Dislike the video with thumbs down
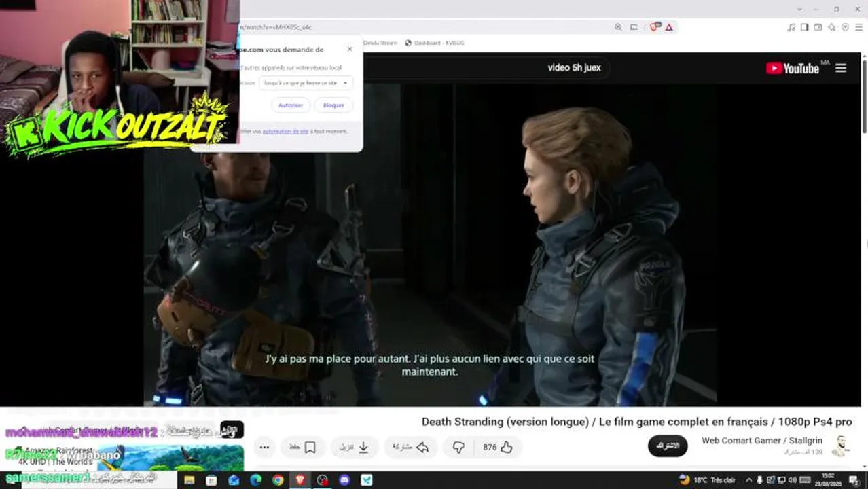The width and height of the screenshot is (868, 489). 458,447
